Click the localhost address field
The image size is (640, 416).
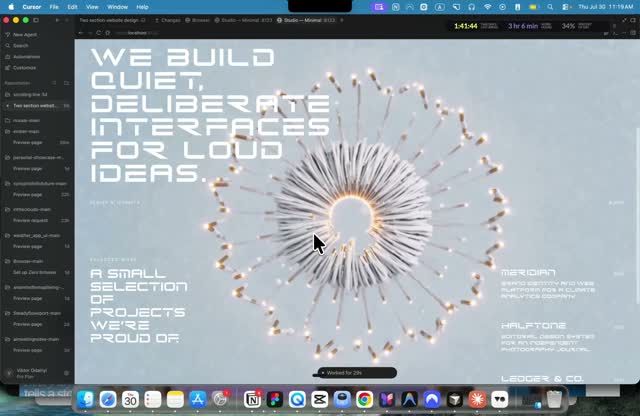pyautogui.click(x=137, y=33)
